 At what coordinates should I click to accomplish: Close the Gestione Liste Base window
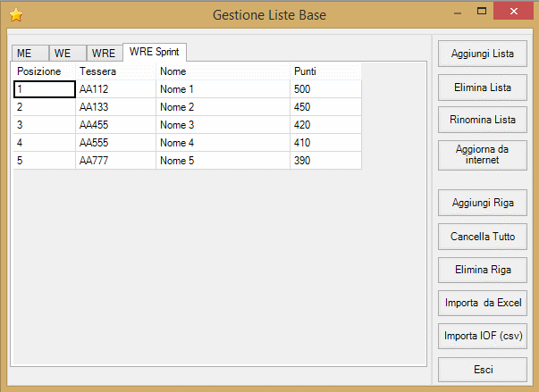(514, 12)
